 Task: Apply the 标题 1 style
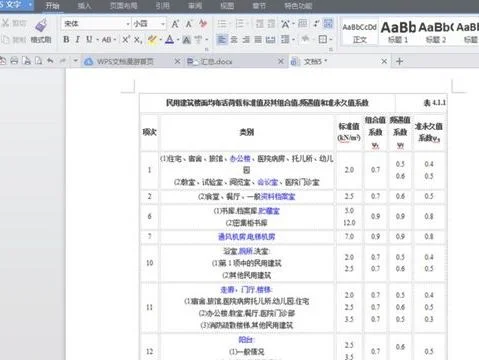[x=398, y=32]
